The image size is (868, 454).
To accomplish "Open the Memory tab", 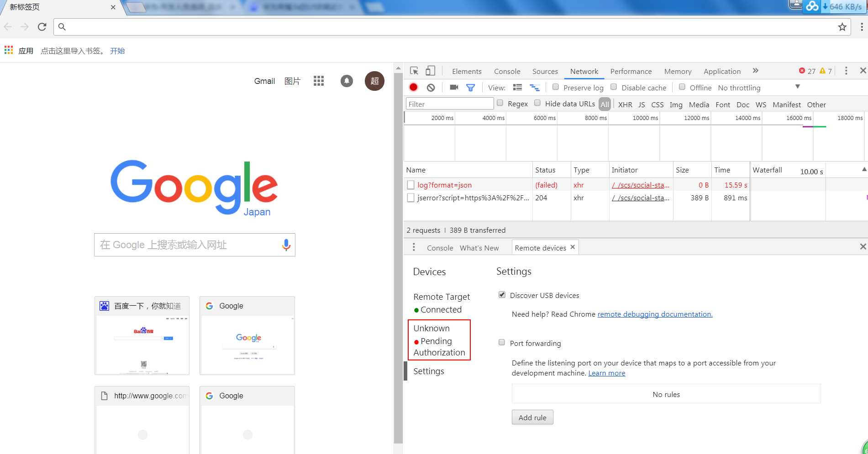I will [x=678, y=71].
